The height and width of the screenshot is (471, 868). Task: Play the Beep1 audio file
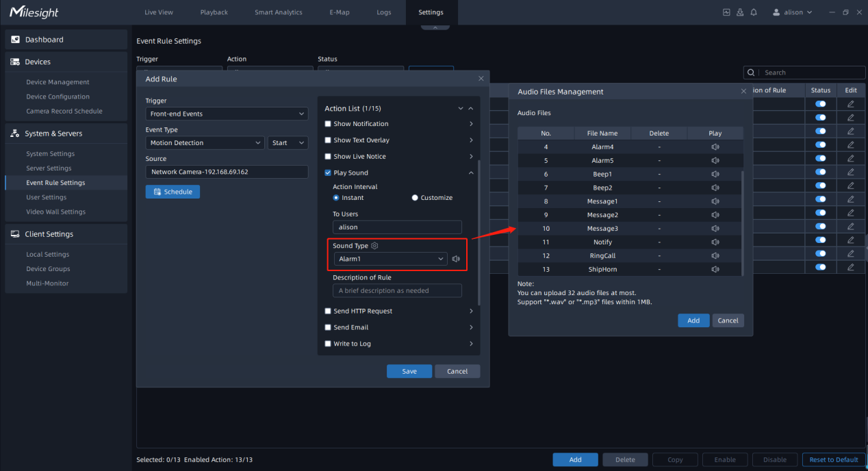[x=715, y=174]
